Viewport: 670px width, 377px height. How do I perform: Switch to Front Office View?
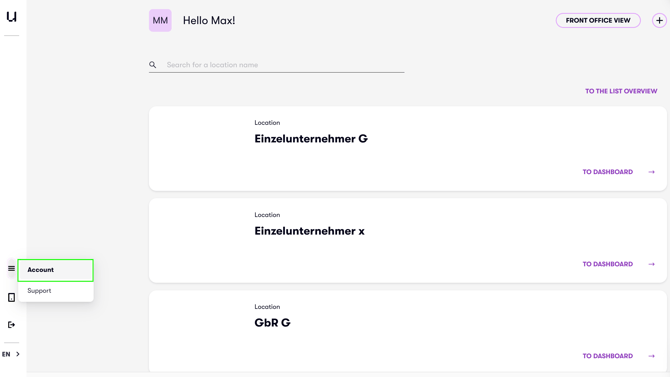point(598,21)
